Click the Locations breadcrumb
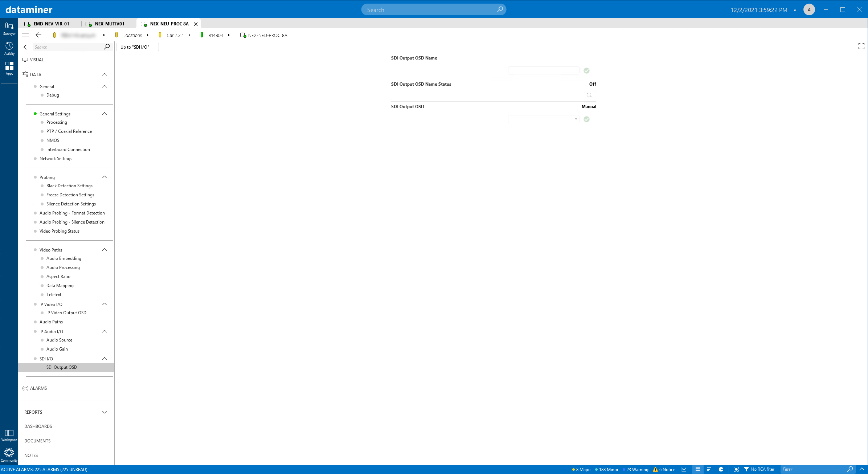Viewport: 868px width, 474px height. click(132, 35)
